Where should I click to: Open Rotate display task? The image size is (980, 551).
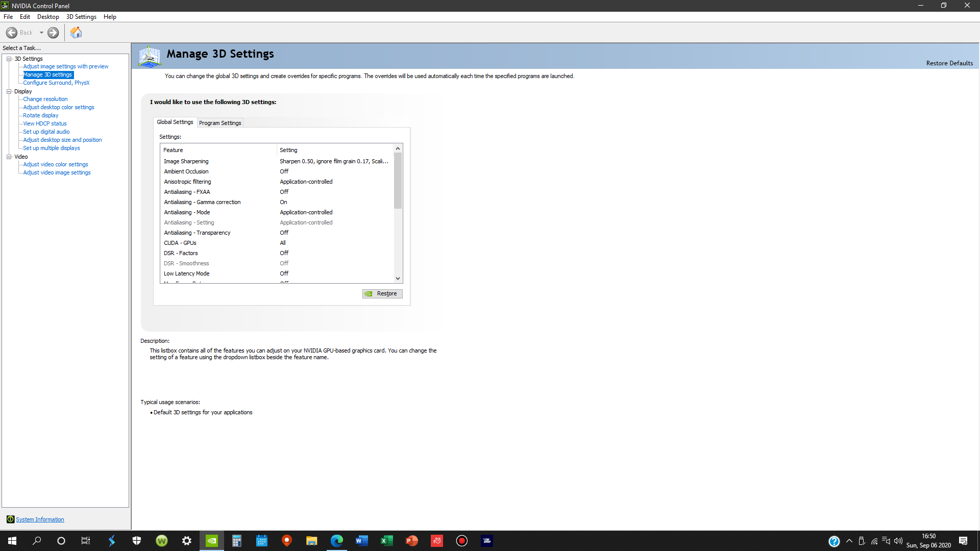point(41,115)
